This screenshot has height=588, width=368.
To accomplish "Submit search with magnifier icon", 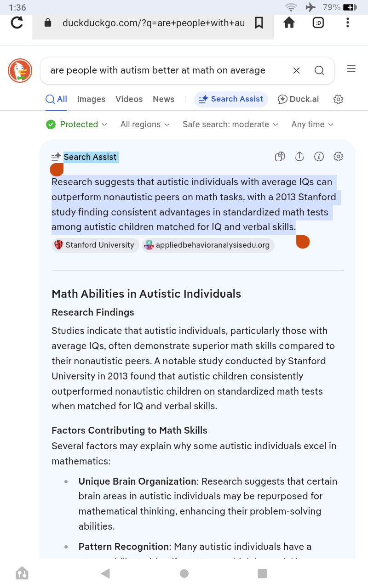I will click(x=319, y=70).
